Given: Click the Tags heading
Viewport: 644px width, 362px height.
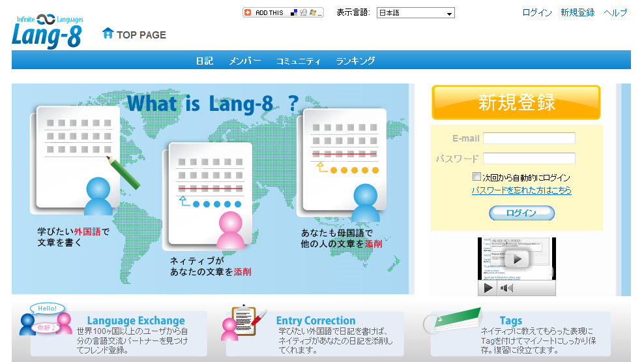Looking at the screenshot, I should point(510,320).
